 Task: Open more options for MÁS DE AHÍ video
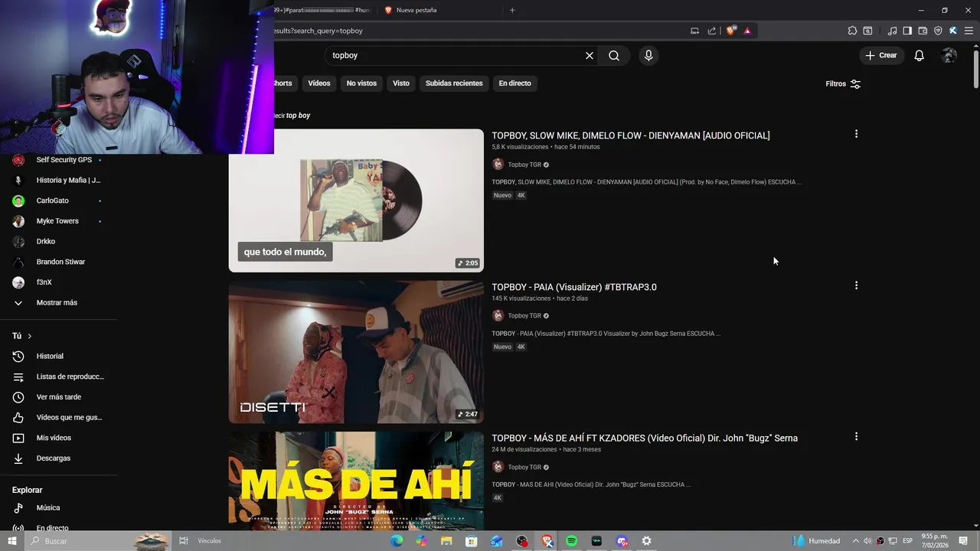[856, 436]
